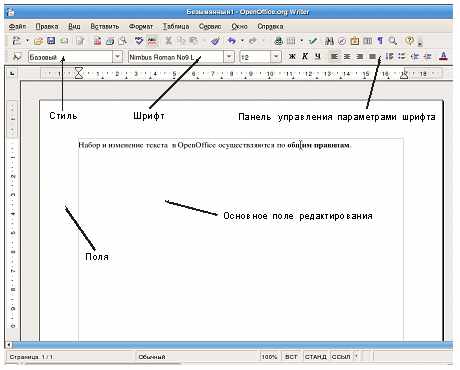Click the Paste icon

(194, 41)
